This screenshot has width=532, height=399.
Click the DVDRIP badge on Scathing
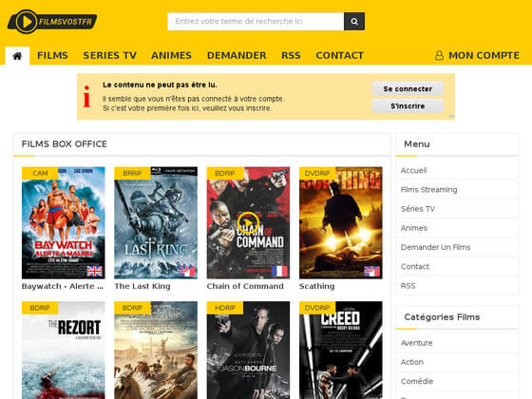point(317,173)
